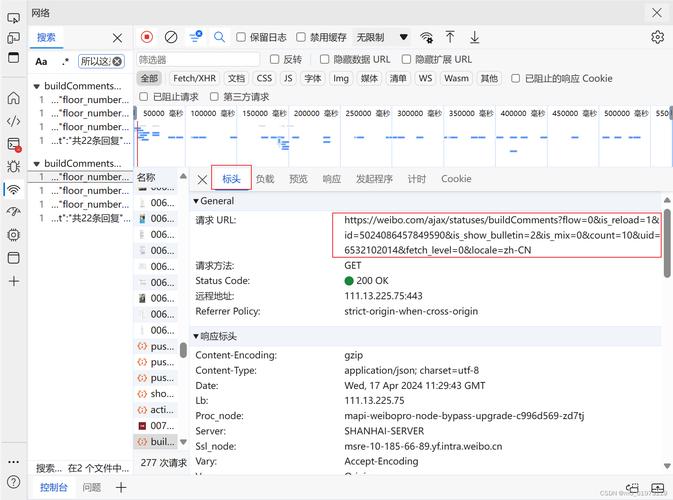Screen dimensions: 673x500
Task: Collapse the second buildComments search result group
Action: 36,164
